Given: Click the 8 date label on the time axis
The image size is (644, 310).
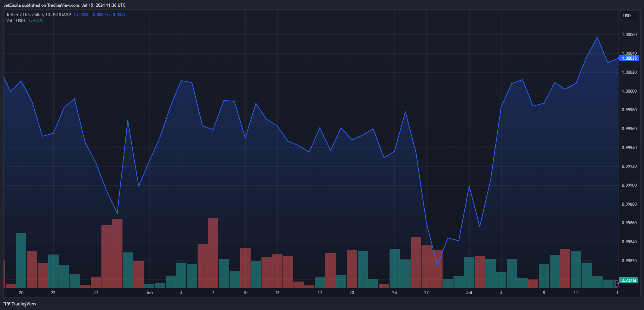Looking at the screenshot, I should 544,293.
